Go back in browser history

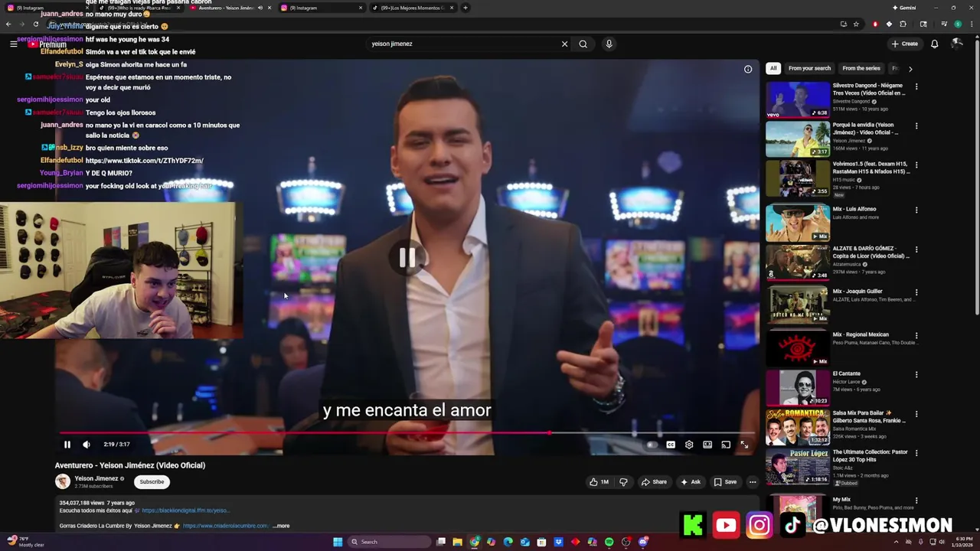click(x=8, y=24)
